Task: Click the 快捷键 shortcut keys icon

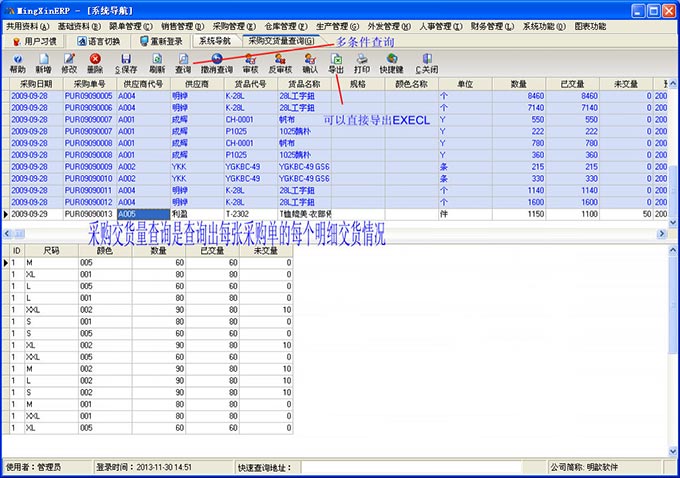Action: tap(392, 63)
